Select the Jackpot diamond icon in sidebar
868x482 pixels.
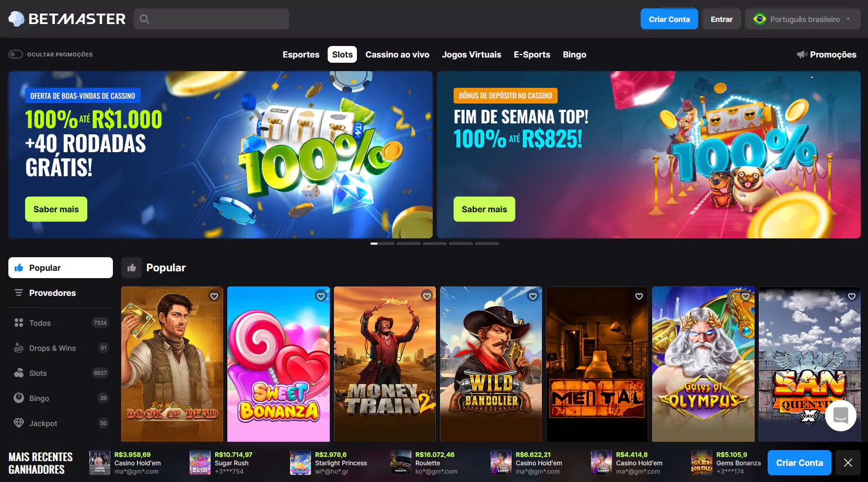[19, 423]
